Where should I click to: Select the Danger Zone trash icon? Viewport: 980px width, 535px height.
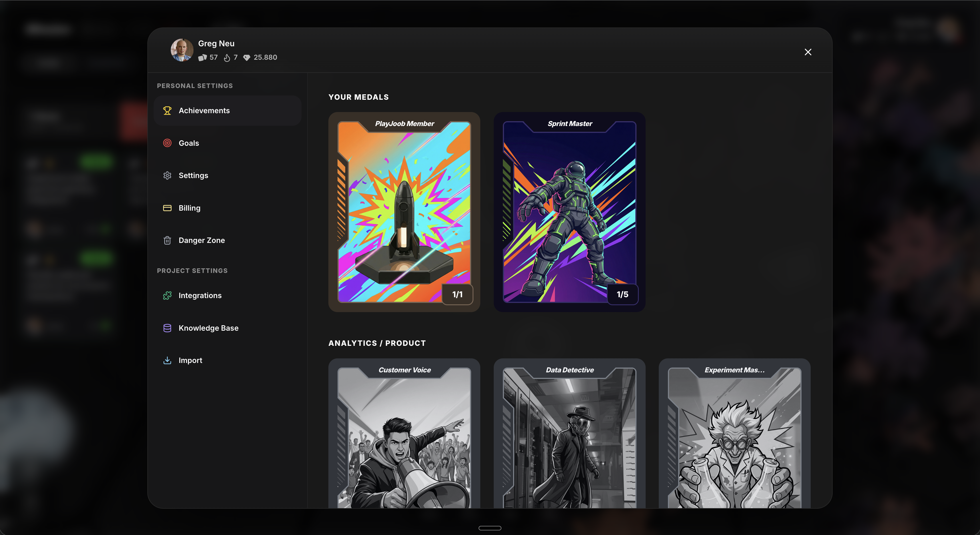click(167, 240)
